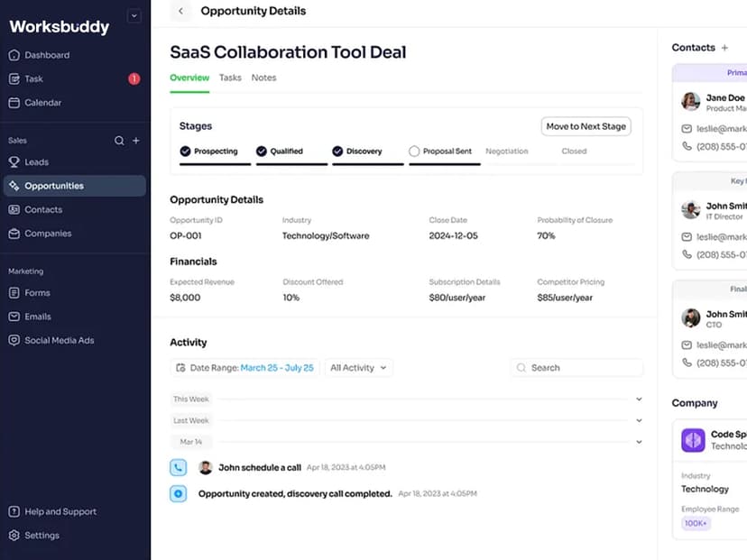
Task: Click the $8,000 expected revenue value
Action: coord(185,298)
